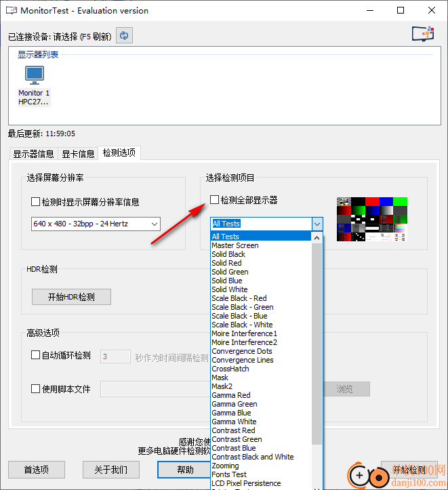Choose Moire Interference1 option
Image resolution: width=448 pixels, height=490 pixels.
click(x=261, y=333)
